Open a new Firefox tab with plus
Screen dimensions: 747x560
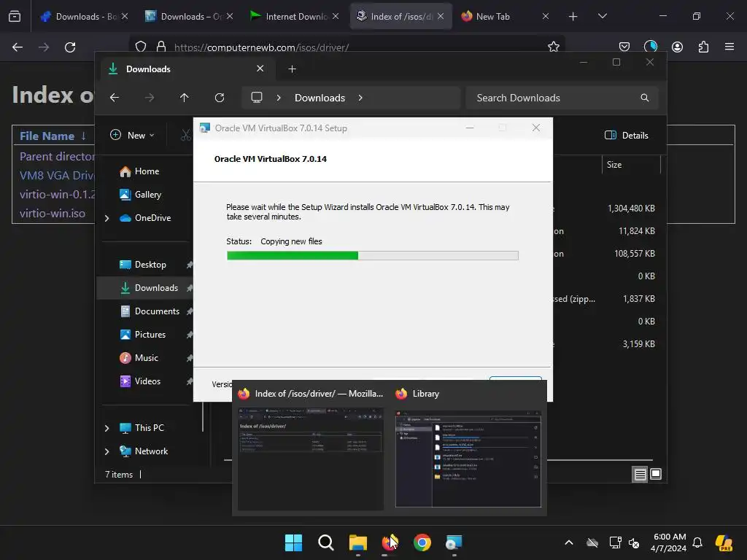[x=573, y=17]
